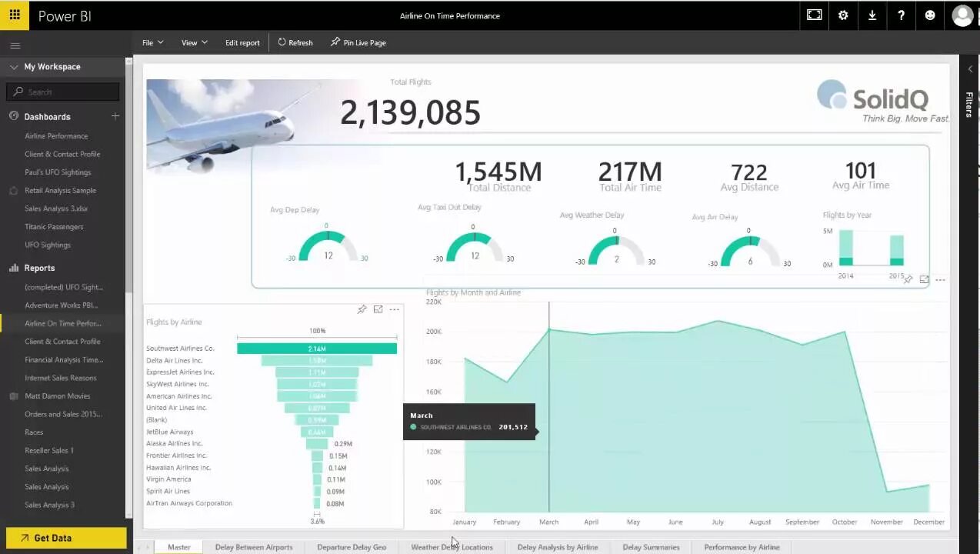Click in the workspace Search field
The image size is (980, 554).
pos(63,92)
